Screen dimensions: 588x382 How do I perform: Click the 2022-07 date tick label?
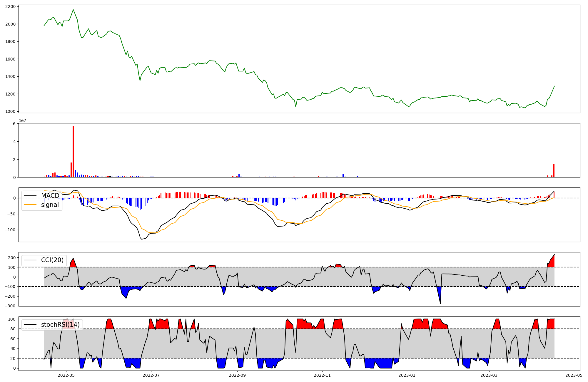[x=151, y=375]
